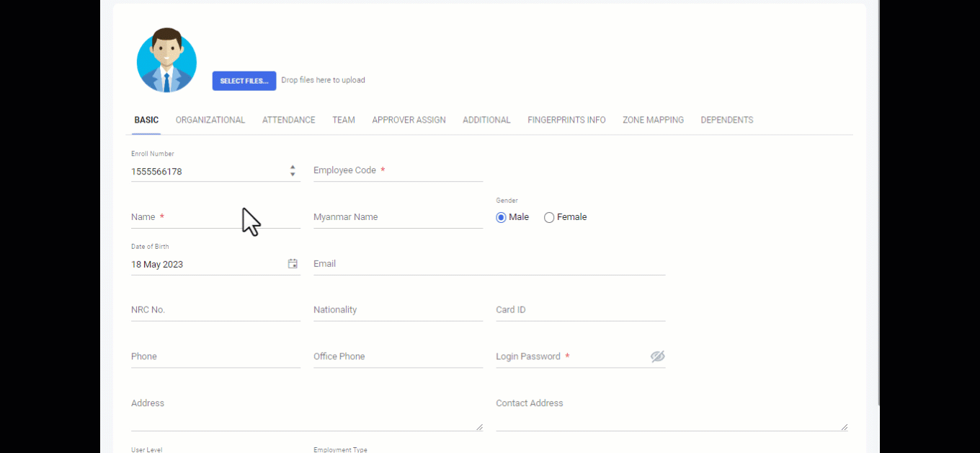Click the Employee Code input field
Viewport: 980px width, 453px height.
(398, 171)
